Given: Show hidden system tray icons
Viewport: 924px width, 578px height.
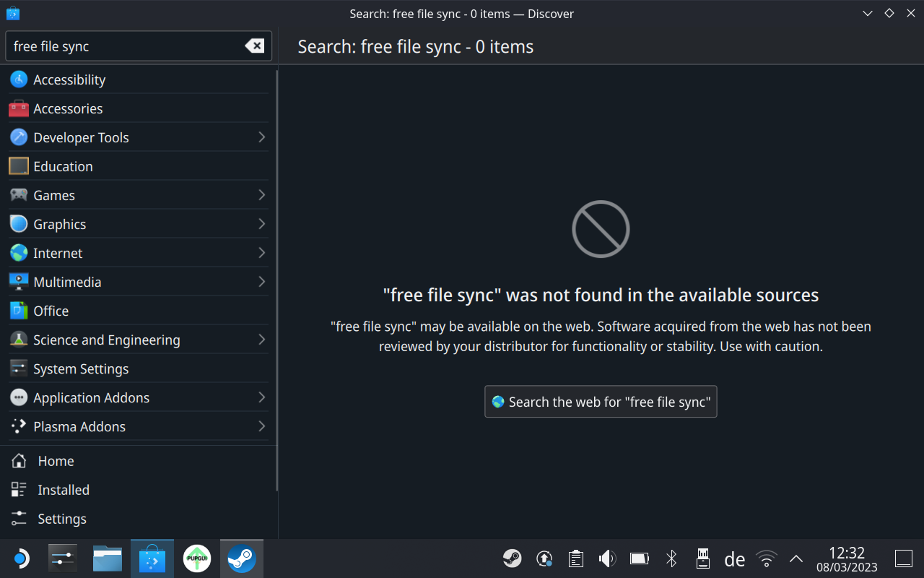Looking at the screenshot, I should tap(796, 558).
